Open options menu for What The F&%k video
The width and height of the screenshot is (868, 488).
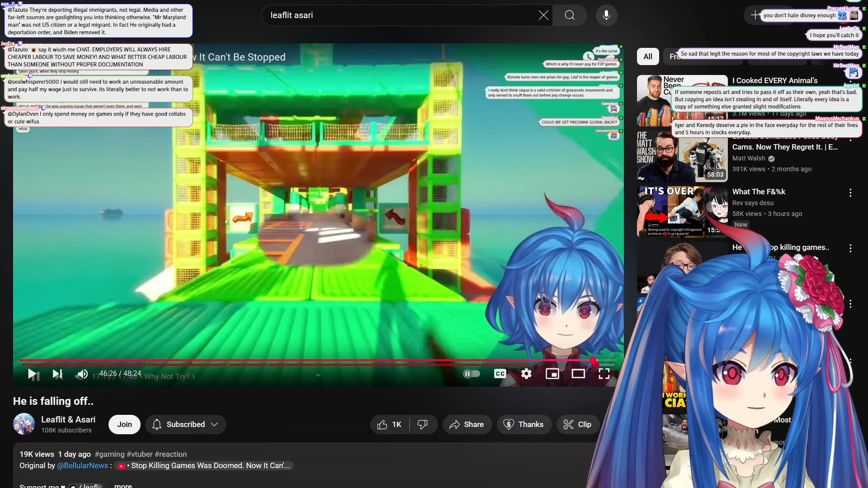[850, 193]
